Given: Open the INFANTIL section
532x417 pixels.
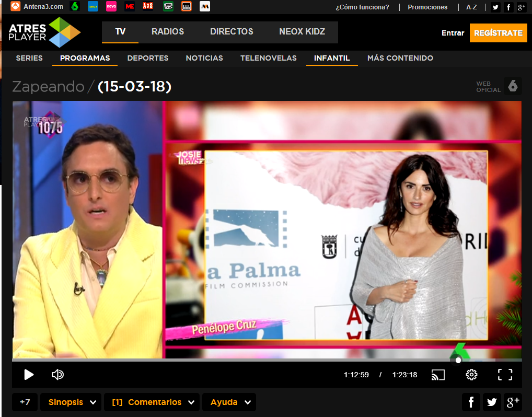Looking at the screenshot, I should pos(332,58).
